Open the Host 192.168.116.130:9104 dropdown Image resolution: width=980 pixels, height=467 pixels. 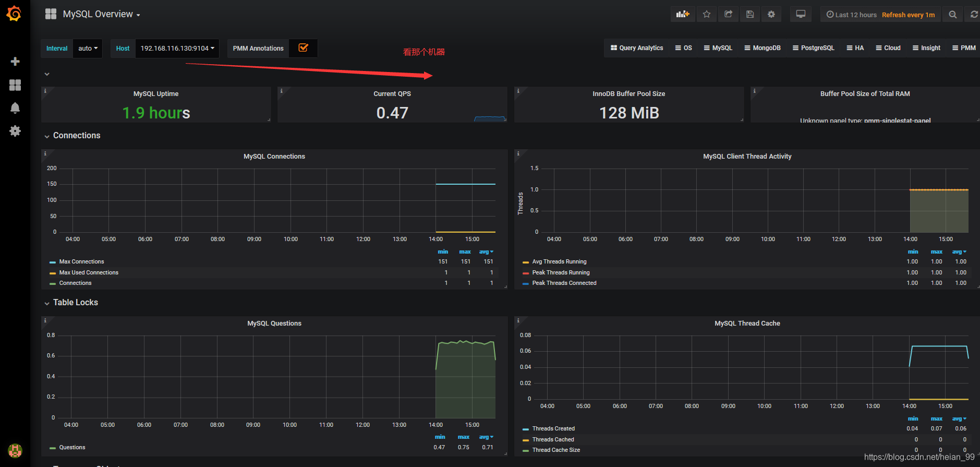[x=177, y=48]
